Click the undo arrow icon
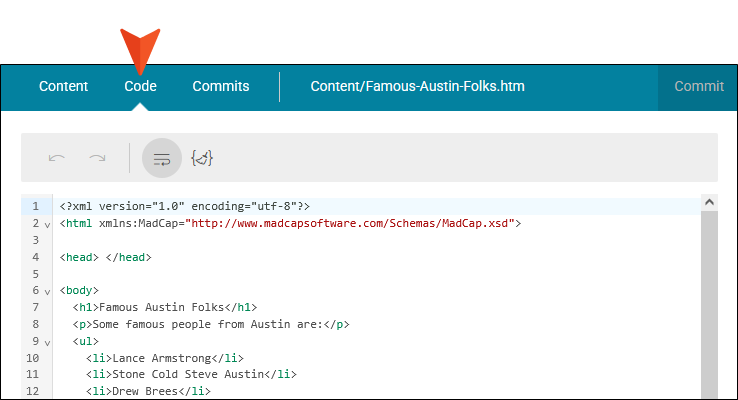738x400 pixels. 56,158
